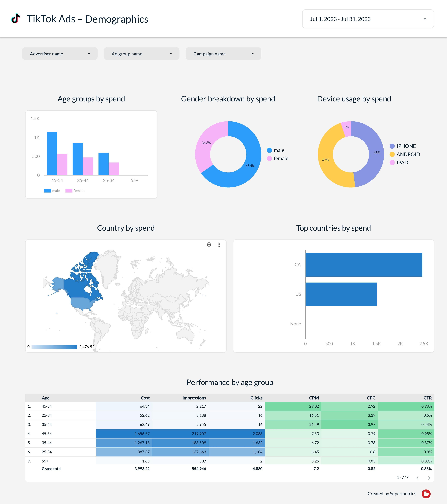Open the map chart three-dot menu
This screenshot has width=447, height=504.
coord(219,245)
